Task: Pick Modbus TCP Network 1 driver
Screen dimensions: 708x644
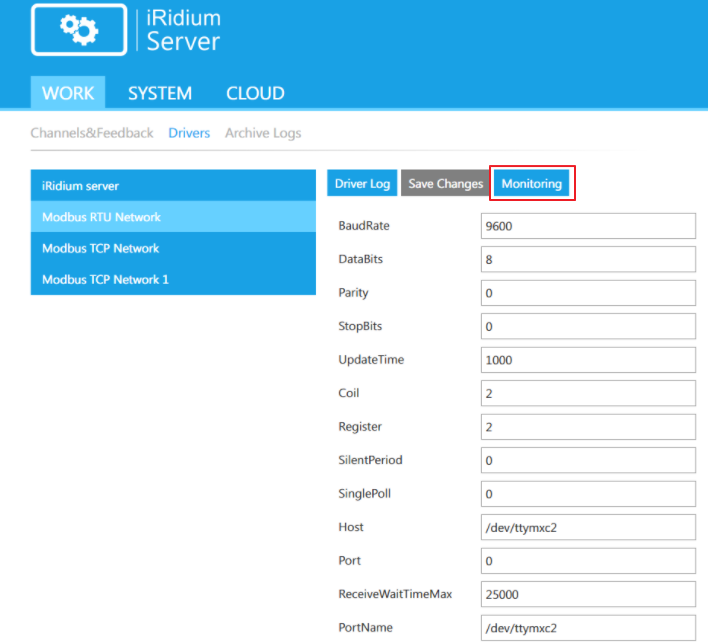Action: [173, 279]
